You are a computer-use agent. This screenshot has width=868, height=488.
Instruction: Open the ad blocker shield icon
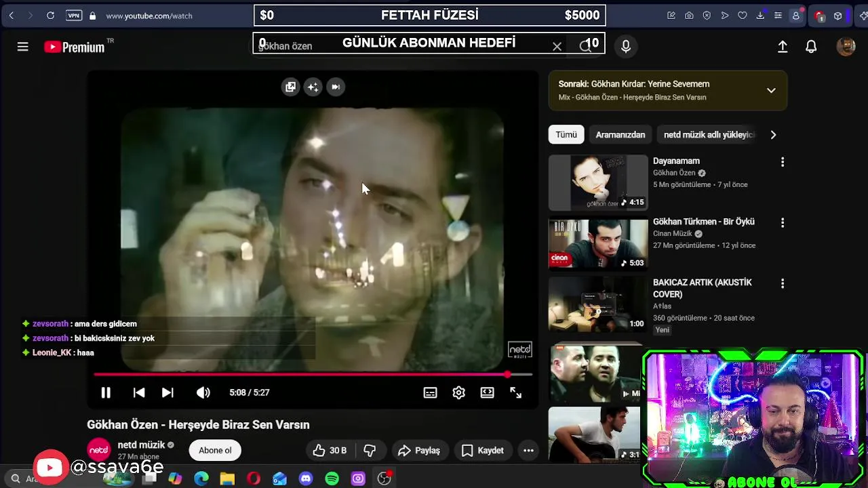707,16
